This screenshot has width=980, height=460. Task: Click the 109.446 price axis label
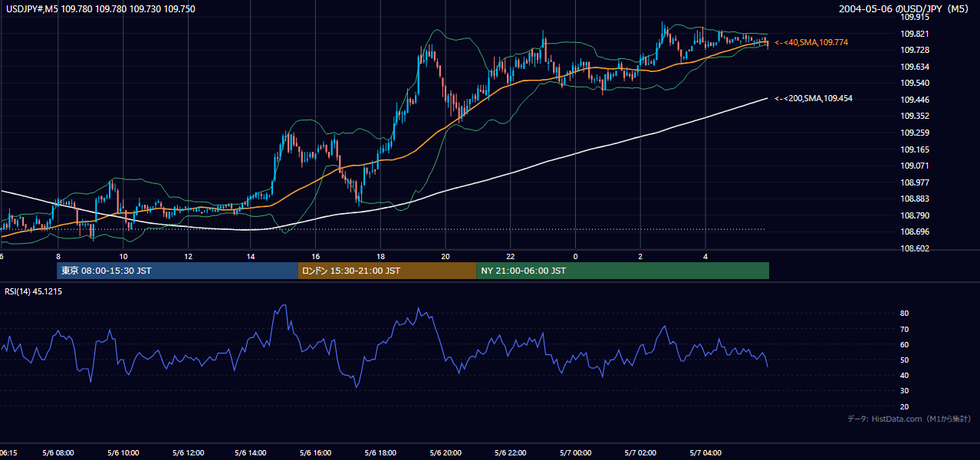[915, 100]
